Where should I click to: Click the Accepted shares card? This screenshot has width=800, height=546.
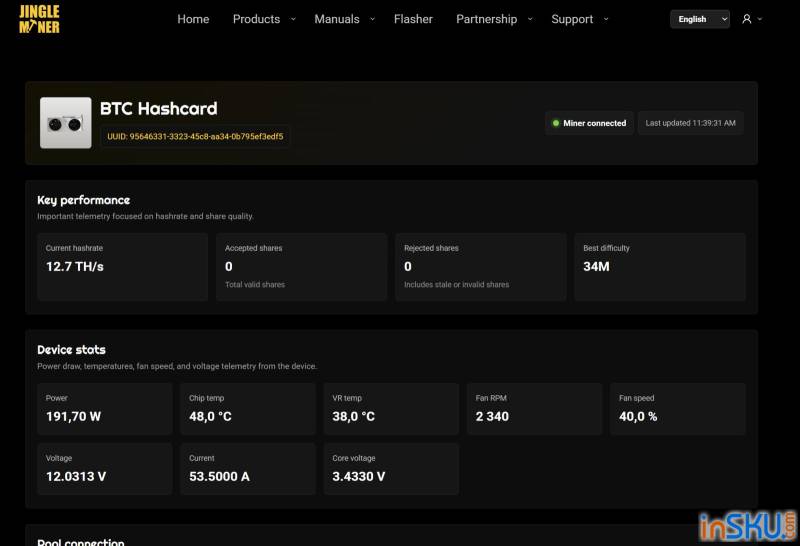pyautogui.click(x=301, y=267)
